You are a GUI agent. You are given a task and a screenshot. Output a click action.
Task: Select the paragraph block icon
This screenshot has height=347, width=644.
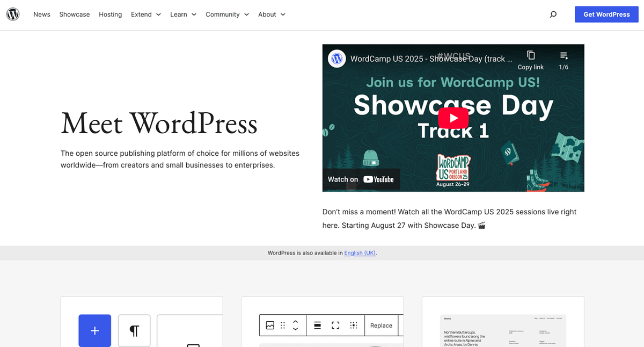pos(134,331)
